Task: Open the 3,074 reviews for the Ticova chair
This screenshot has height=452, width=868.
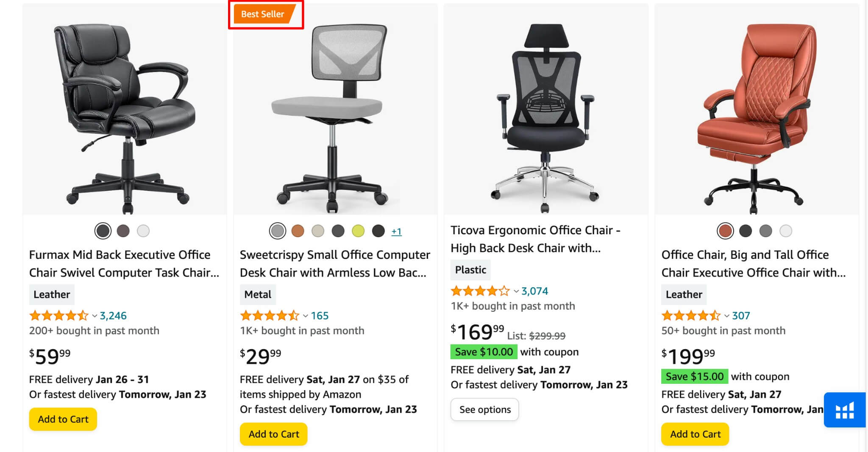Action: [x=533, y=291]
